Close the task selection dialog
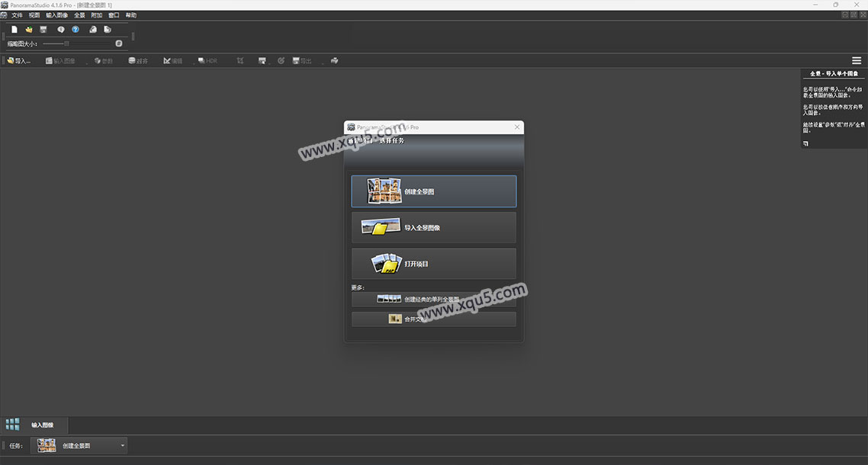Image resolution: width=868 pixels, height=465 pixels. coord(517,127)
